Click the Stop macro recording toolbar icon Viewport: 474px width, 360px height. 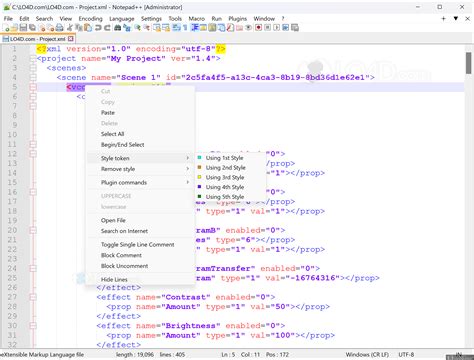pos(267,28)
